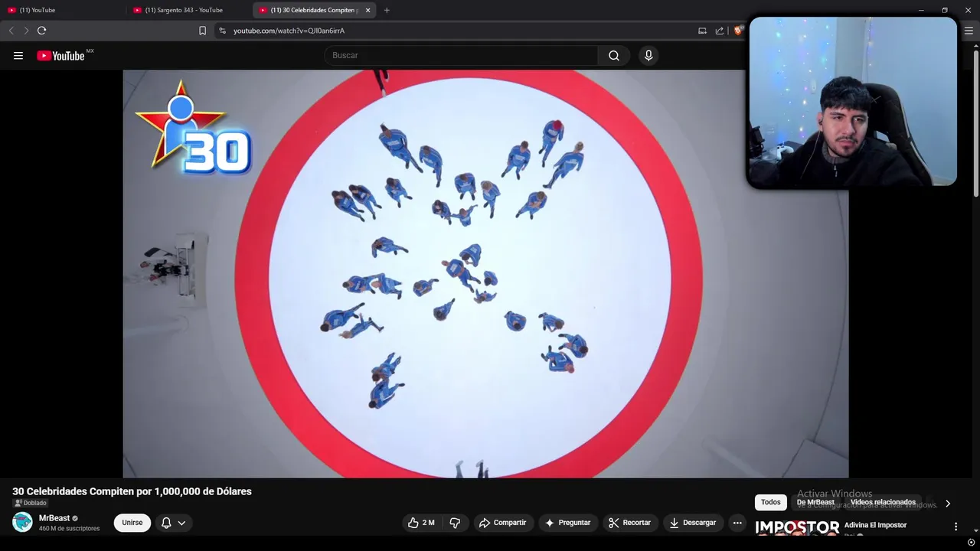This screenshot has width=980, height=551.
Task: Click the page vertical scrollbar
Action: pos(975,122)
